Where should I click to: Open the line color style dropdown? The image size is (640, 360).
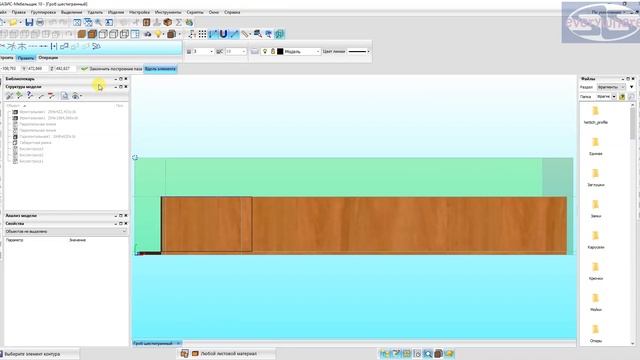click(358, 51)
